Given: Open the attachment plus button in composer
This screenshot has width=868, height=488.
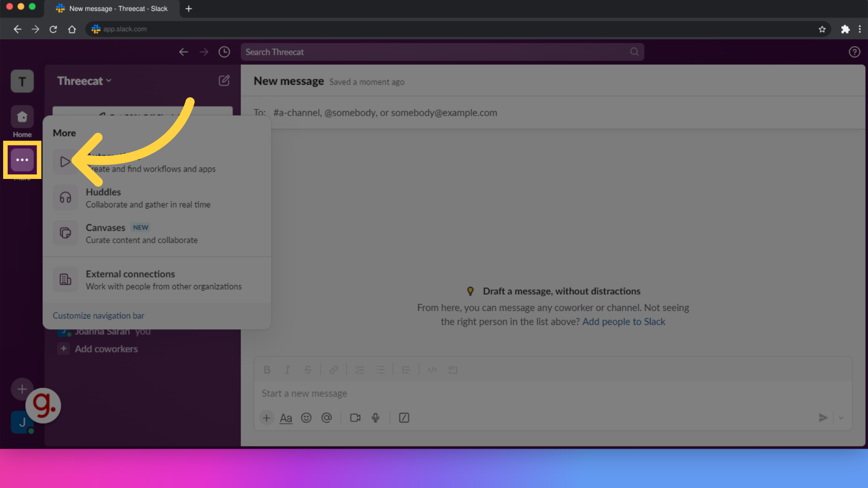Looking at the screenshot, I should (267, 418).
